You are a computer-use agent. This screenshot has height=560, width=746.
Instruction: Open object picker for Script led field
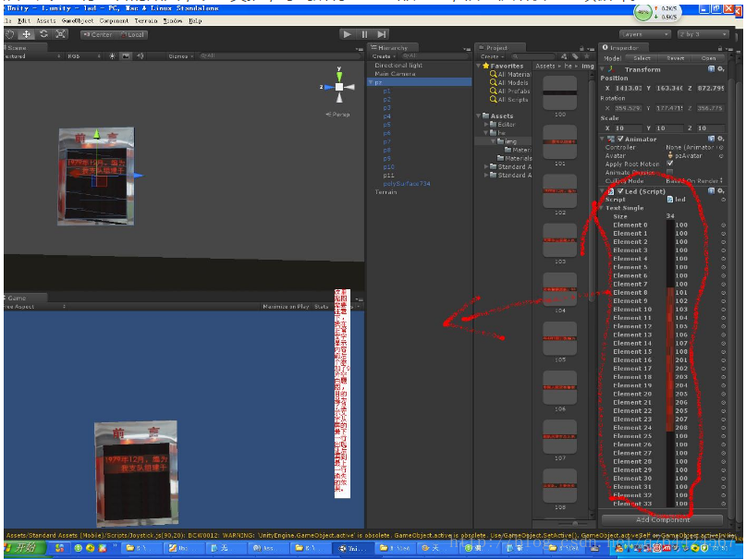[x=723, y=200]
